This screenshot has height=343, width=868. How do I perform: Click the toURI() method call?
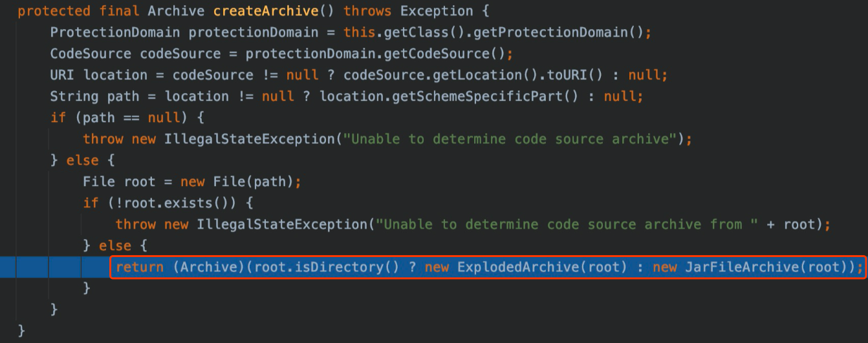tap(575, 75)
